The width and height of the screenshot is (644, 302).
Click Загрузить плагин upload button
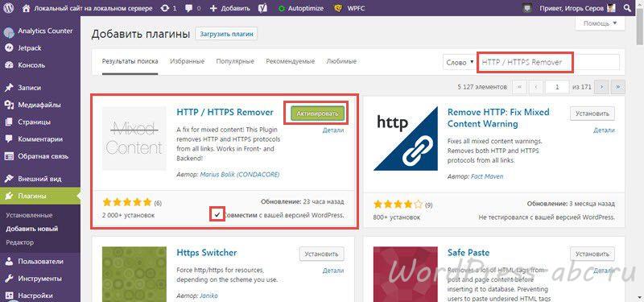click(226, 34)
